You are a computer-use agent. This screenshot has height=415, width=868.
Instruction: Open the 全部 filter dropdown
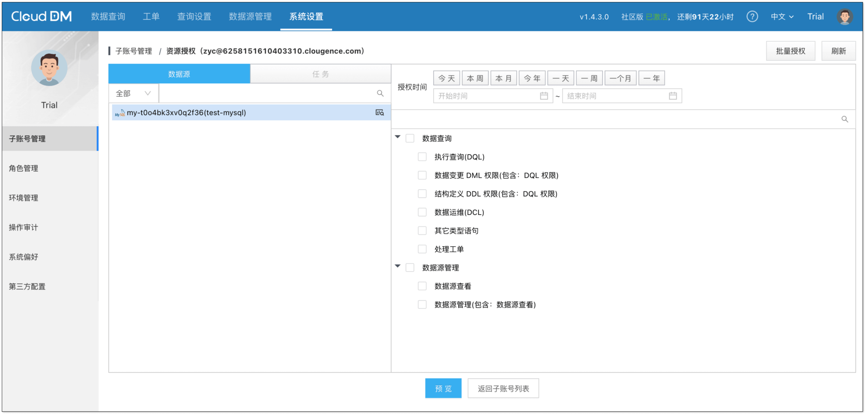[133, 93]
